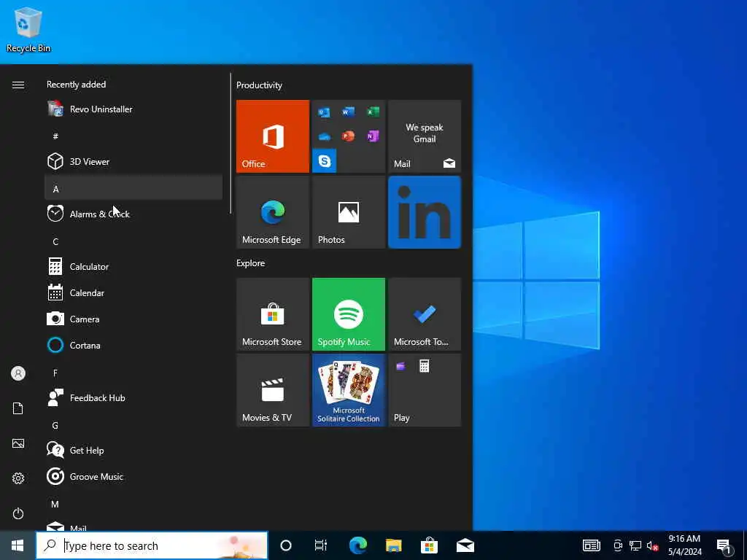Open Alarms & Clock app
This screenshot has width=747, height=560.
pos(133,214)
